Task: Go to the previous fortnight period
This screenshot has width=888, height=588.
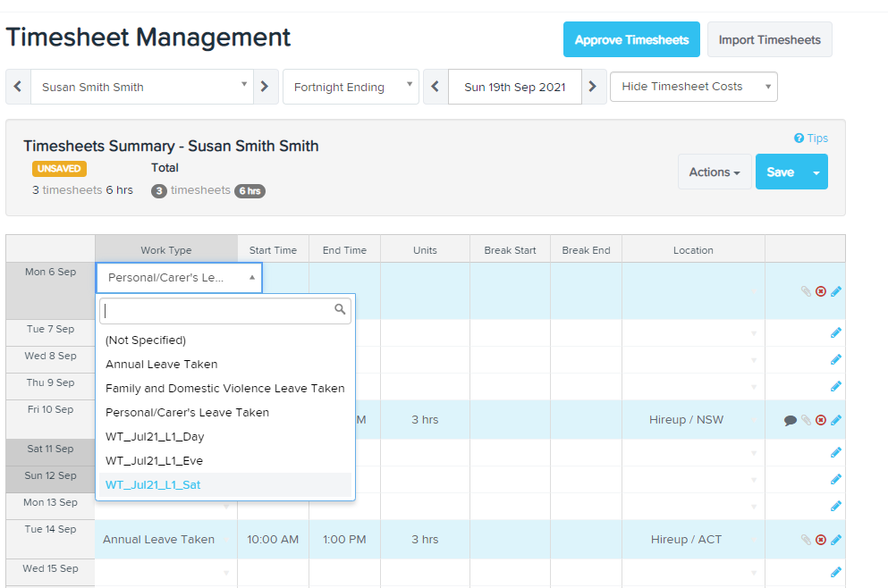Action: [435, 87]
